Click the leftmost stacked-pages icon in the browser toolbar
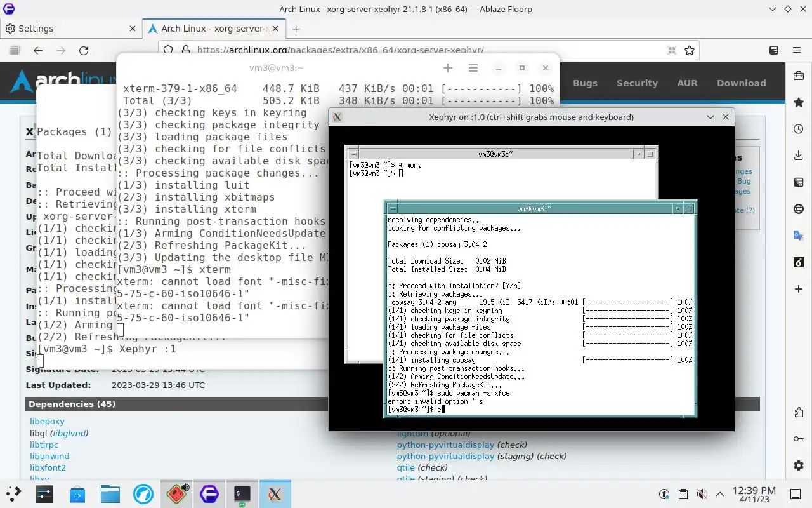This screenshot has height=508, width=812. (15, 50)
